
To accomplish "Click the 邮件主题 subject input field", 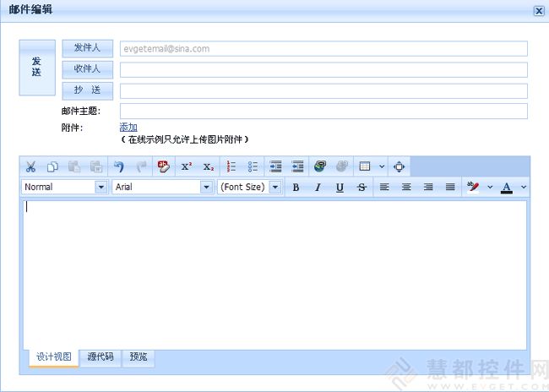I will tap(323, 112).
